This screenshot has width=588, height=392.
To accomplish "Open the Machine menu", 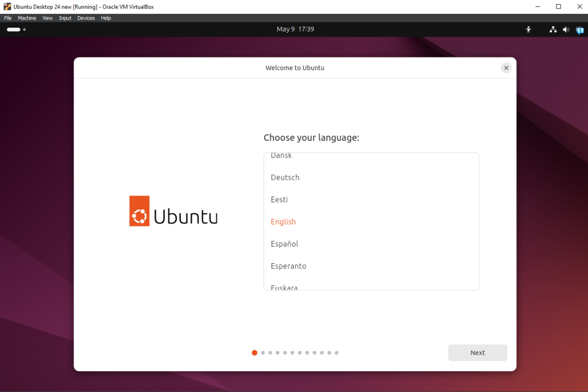I will click(27, 18).
